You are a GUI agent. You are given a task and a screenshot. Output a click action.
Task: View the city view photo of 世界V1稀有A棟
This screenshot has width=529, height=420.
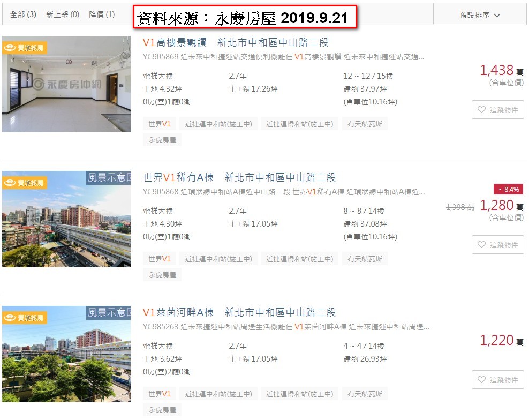click(x=66, y=219)
